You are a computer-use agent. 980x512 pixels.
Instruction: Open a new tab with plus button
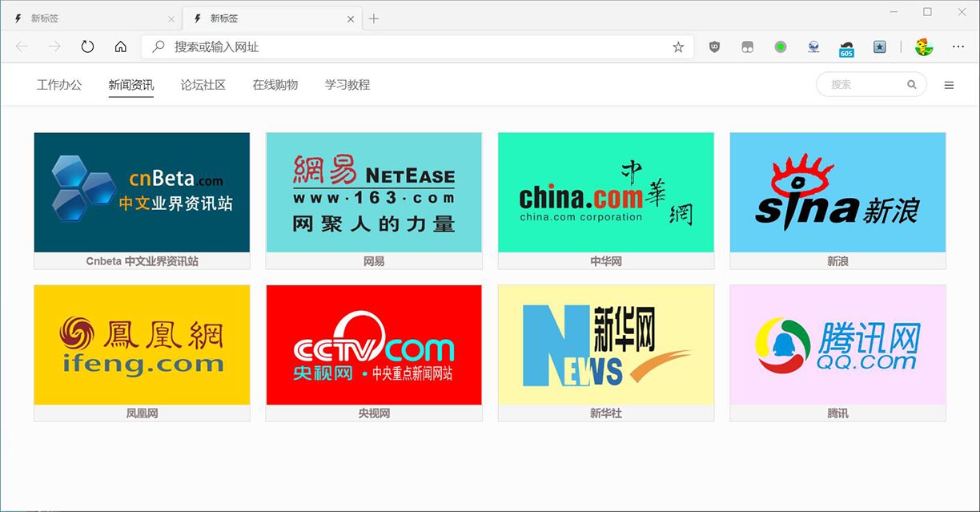coord(373,18)
